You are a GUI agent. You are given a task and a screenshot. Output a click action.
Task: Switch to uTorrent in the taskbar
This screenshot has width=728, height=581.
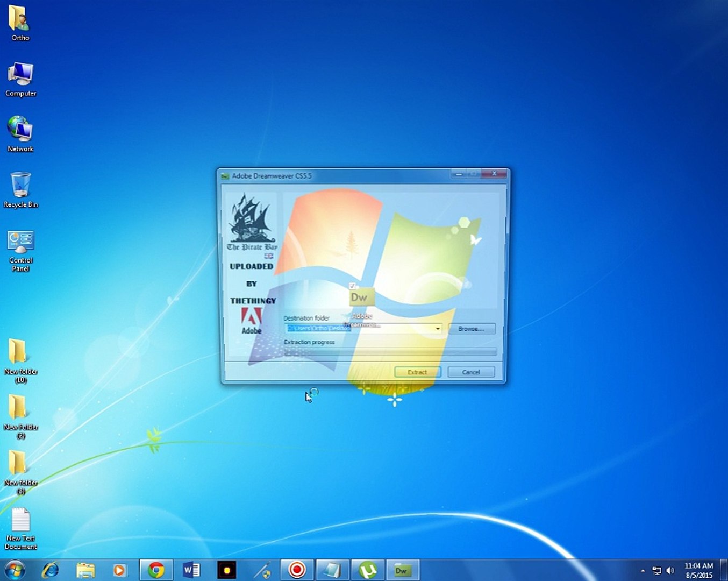[368, 570]
